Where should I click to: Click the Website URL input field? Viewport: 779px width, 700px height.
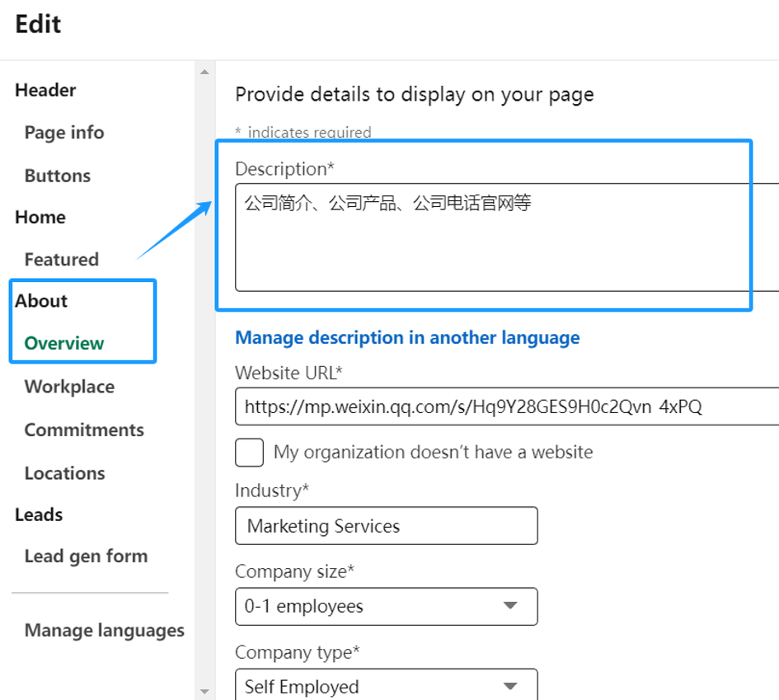click(507, 406)
